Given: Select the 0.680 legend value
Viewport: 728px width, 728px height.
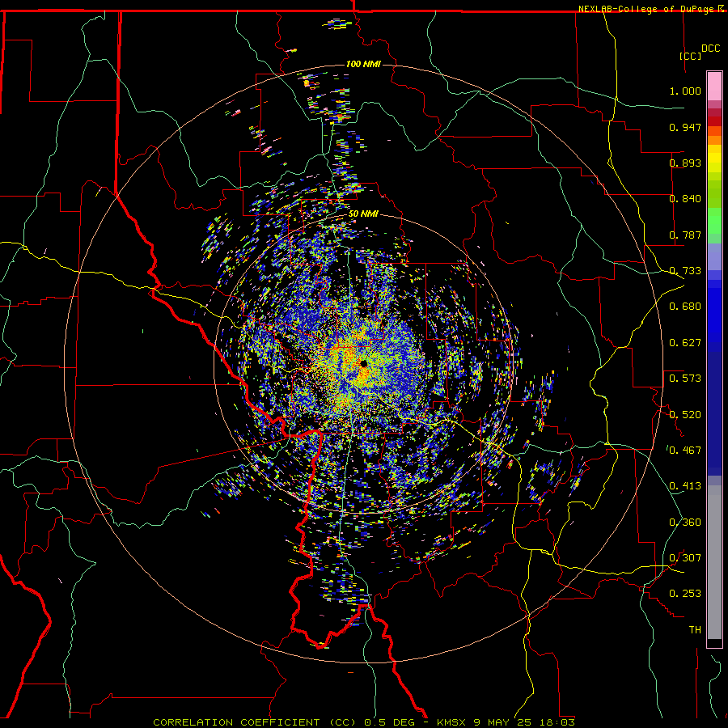Looking at the screenshot, I should [685, 307].
